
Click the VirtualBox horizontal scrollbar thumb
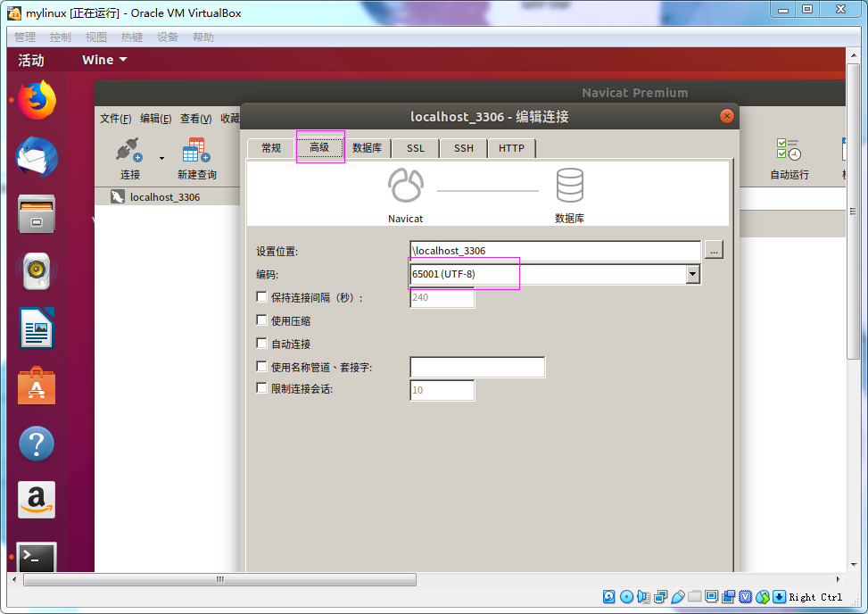219,579
